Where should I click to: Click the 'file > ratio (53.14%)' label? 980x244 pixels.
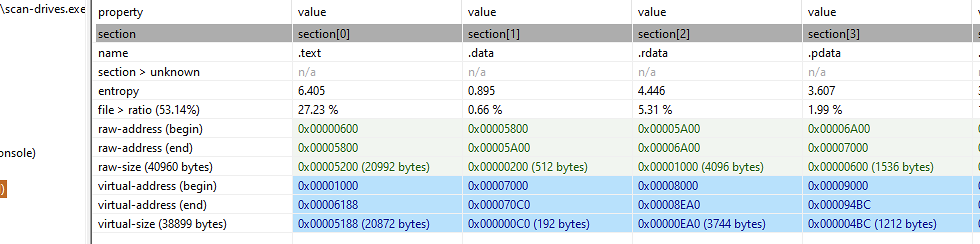(x=148, y=110)
